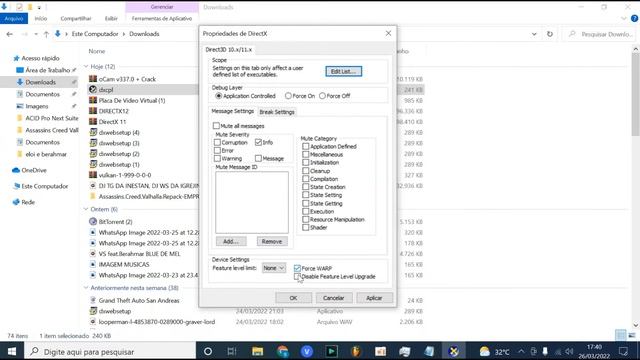Select the oCam v337.0 + Crack item

[x=127, y=79]
